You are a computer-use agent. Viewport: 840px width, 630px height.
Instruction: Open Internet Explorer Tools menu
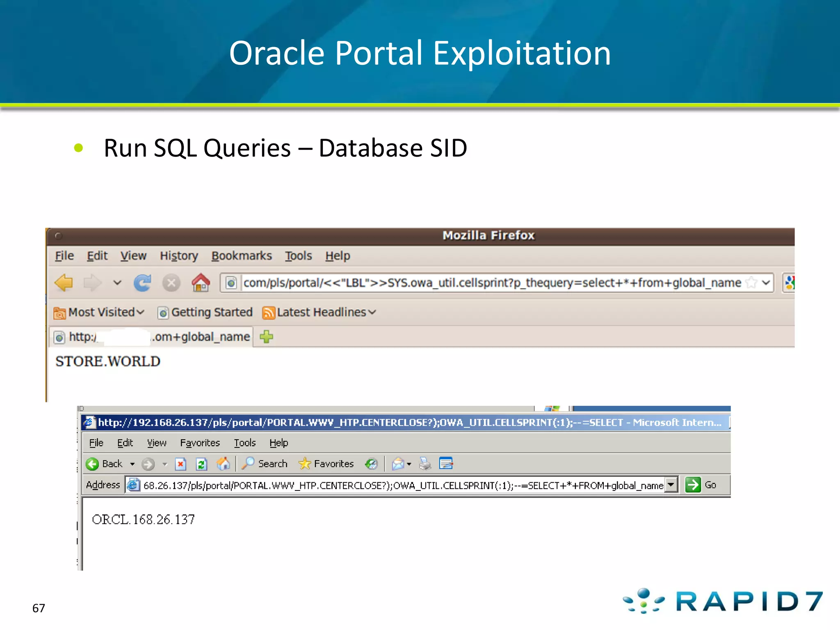[245, 443]
